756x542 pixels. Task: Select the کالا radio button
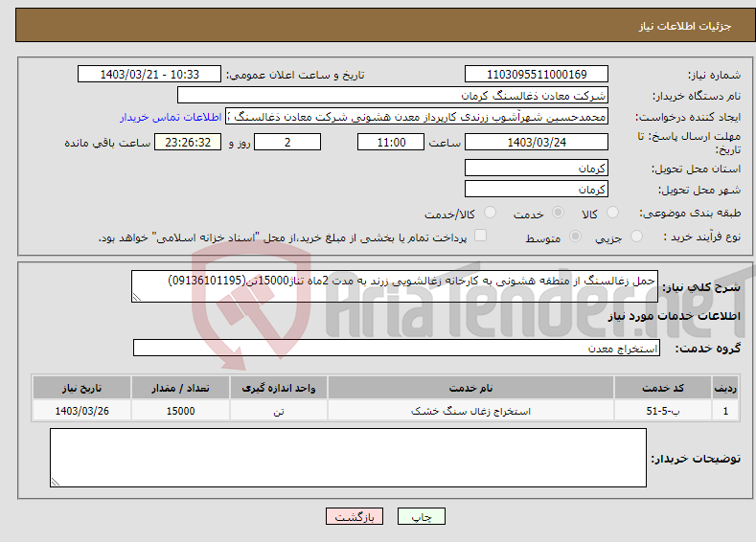(x=612, y=213)
